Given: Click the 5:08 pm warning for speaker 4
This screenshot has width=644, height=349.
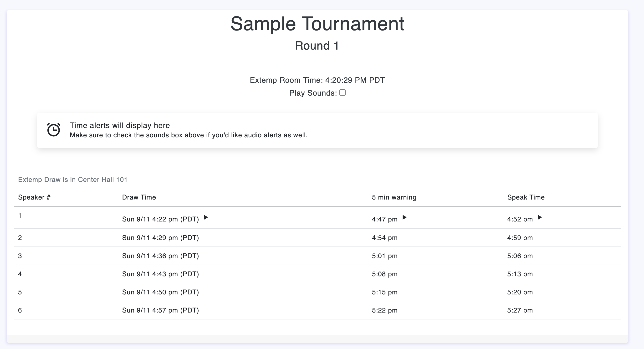Looking at the screenshot, I should [x=384, y=274].
